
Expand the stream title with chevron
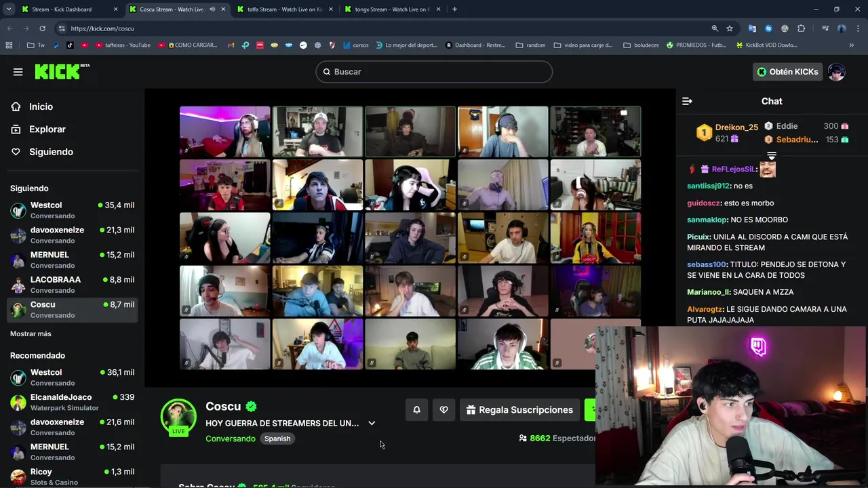point(372,423)
